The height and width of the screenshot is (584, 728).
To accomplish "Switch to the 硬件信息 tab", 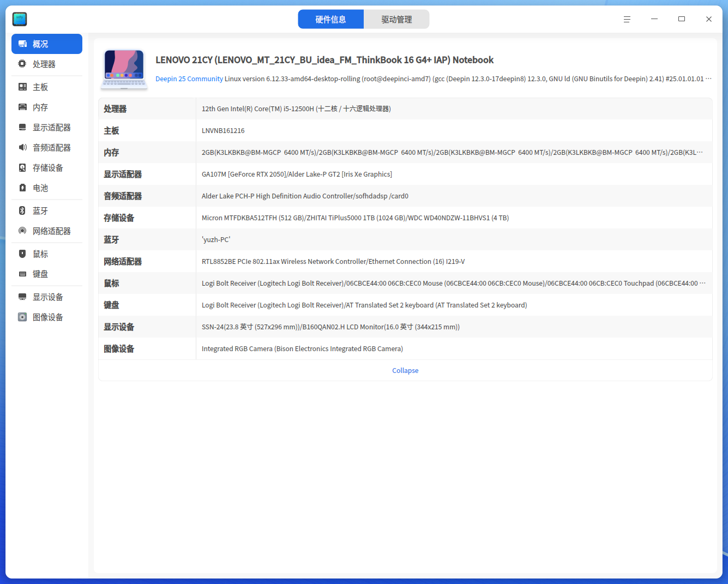I will 331,19.
